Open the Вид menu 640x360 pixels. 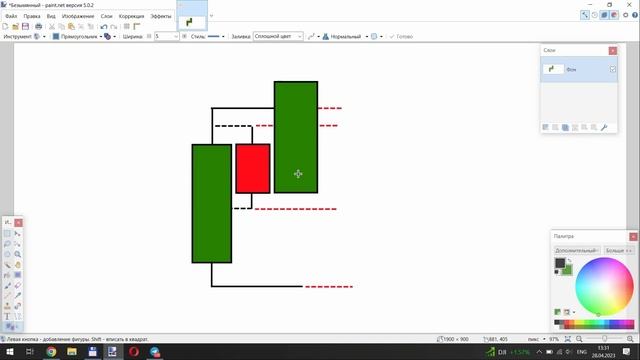tap(51, 16)
